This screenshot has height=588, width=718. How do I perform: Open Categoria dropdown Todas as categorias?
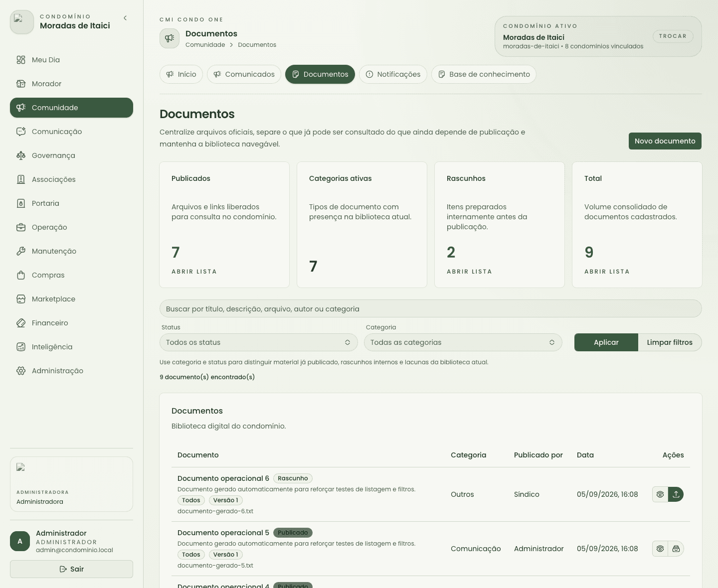[463, 342]
